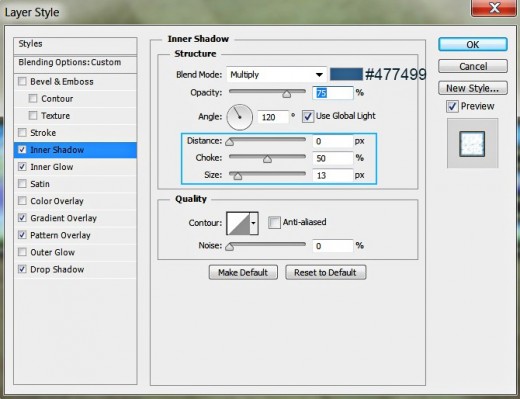
Task: Click the OK button
Action: 473,45
